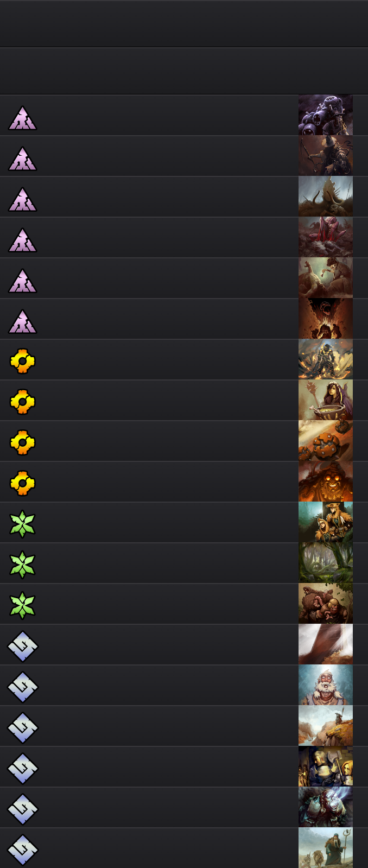
Task: Click purple triangle icon beside the cannon robot art
Action: [x=22, y=118]
